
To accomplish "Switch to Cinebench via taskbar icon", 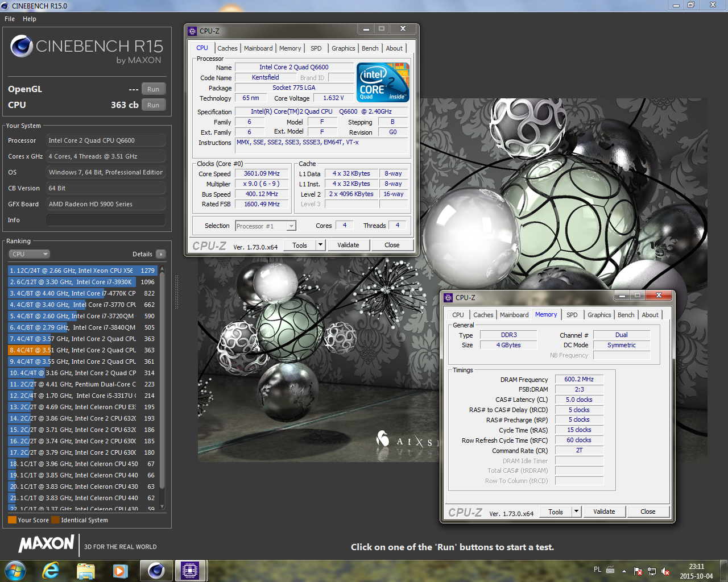I will point(156,571).
